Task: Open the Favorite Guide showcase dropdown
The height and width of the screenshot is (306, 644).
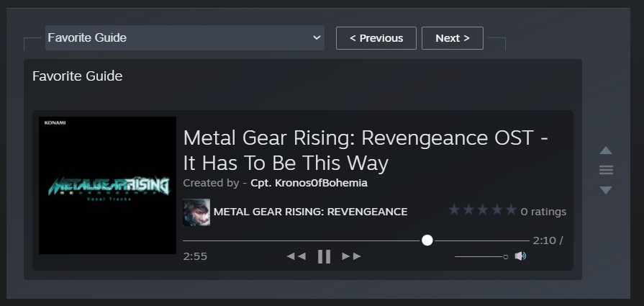Action: tap(184, 37)
